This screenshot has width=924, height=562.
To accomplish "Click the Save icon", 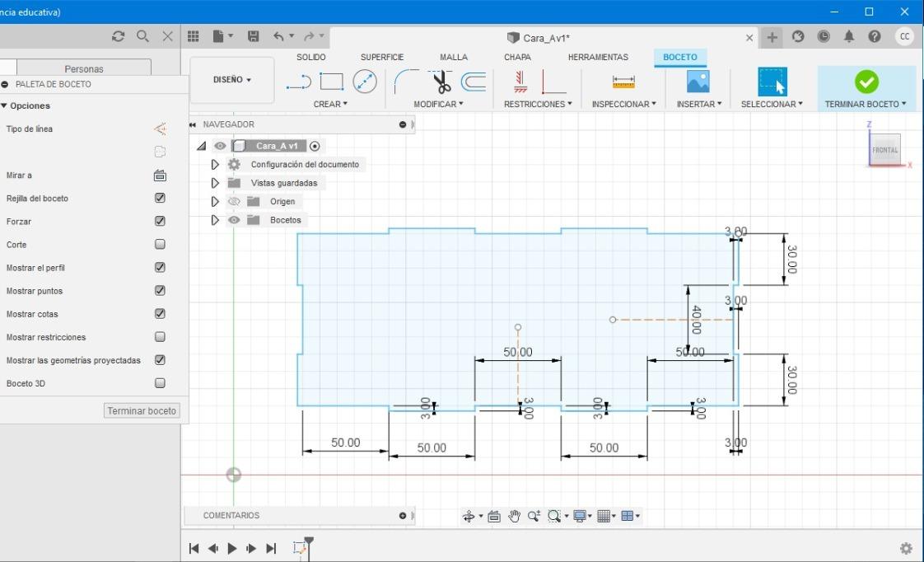I will 254,36.
